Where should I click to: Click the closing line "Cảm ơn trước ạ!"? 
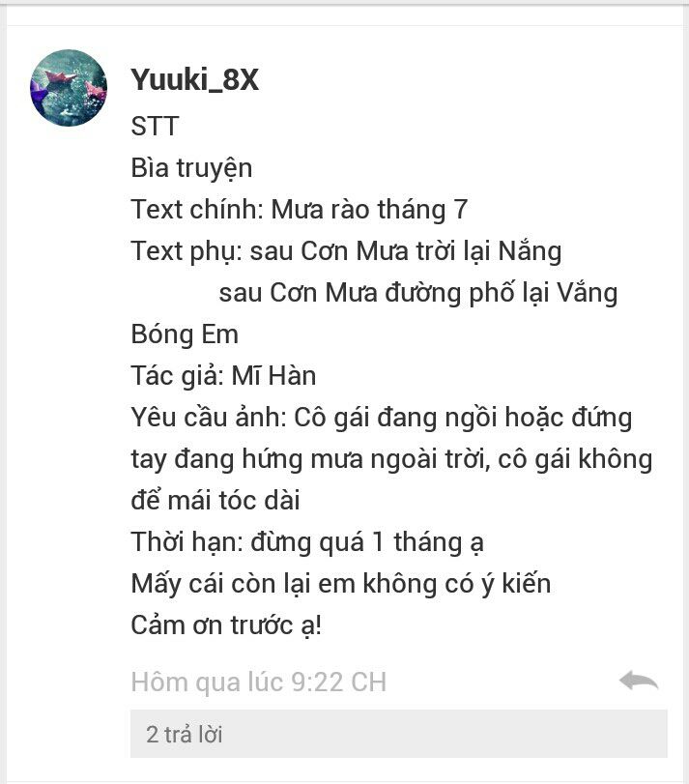tap(226, 625)
